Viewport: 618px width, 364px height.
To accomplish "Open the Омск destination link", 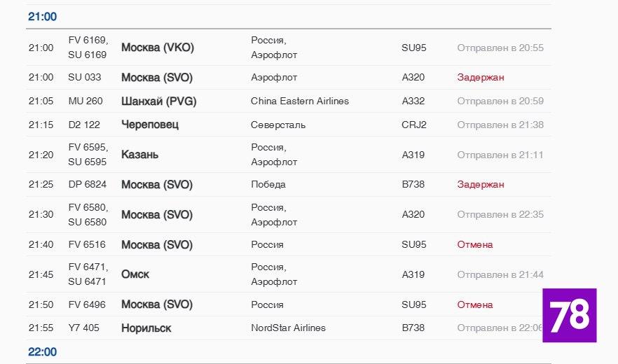I will pos(135,274).
